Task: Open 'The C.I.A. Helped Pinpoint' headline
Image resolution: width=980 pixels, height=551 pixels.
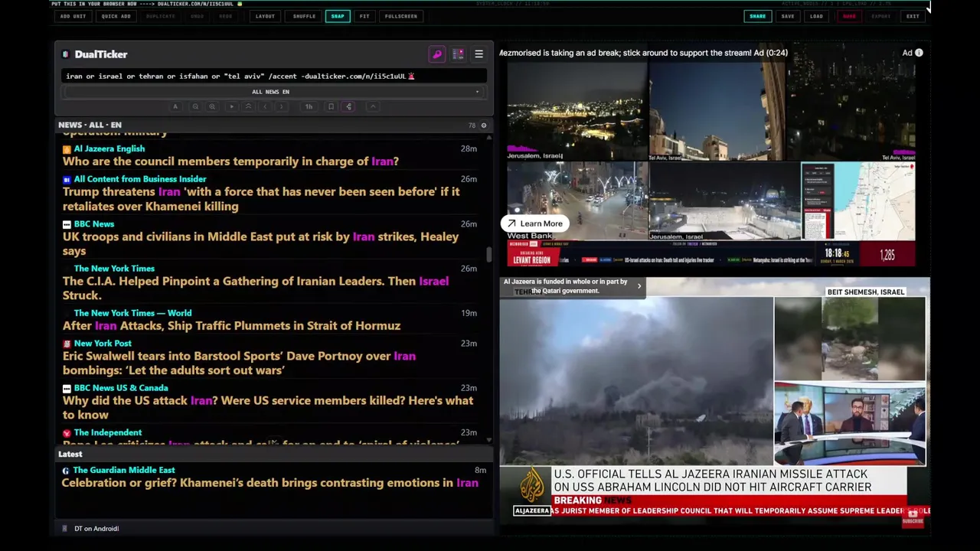Action: point(256,288)
